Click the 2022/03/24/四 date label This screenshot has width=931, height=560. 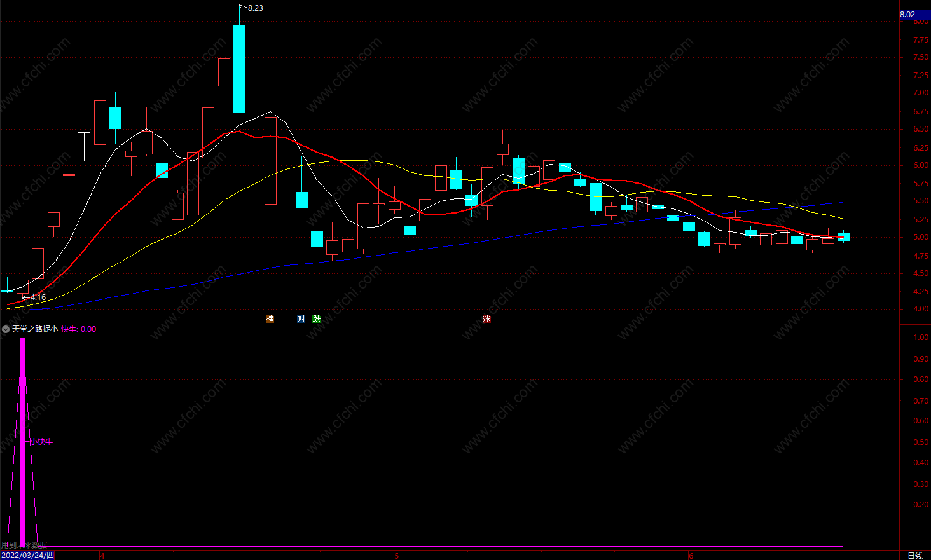pos(27,556)
